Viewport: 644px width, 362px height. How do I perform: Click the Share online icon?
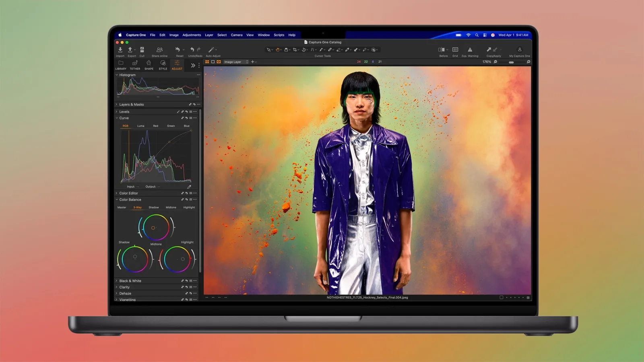pyautogui.click(x=159, y=49)
